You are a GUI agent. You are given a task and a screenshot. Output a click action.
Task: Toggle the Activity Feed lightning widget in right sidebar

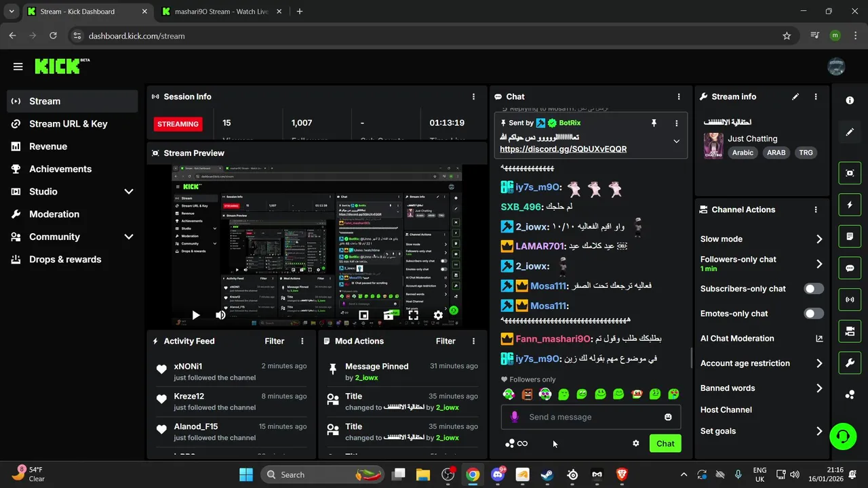pos(850,205)
